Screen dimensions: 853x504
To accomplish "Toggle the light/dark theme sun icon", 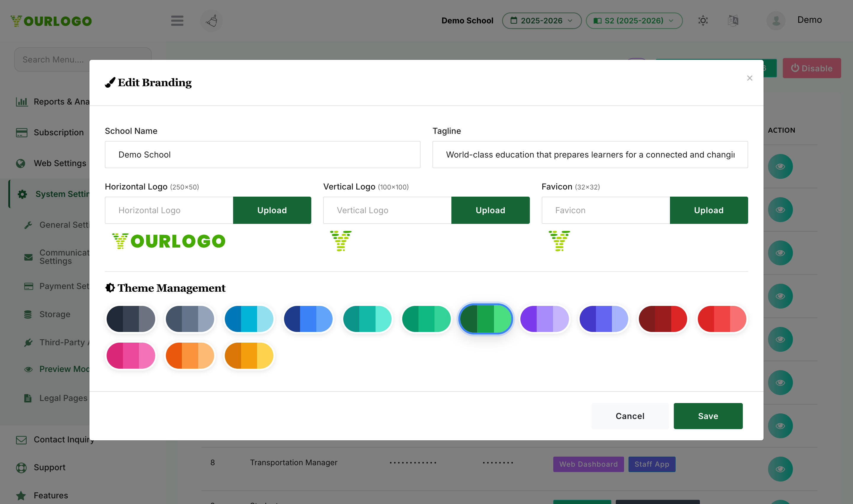I will [703, 20].
